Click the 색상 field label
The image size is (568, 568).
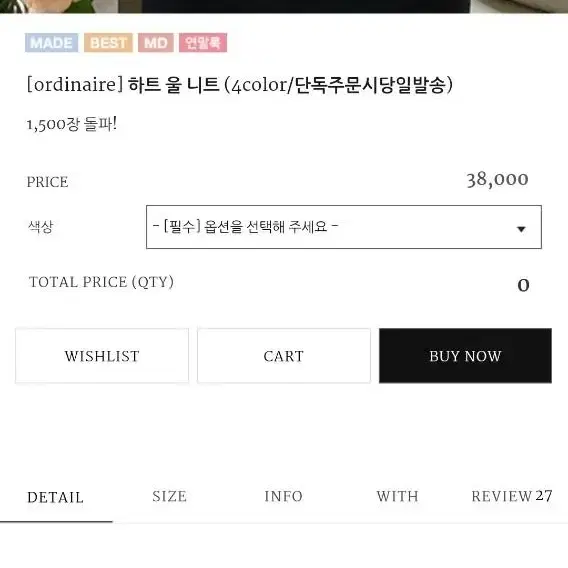41,227
